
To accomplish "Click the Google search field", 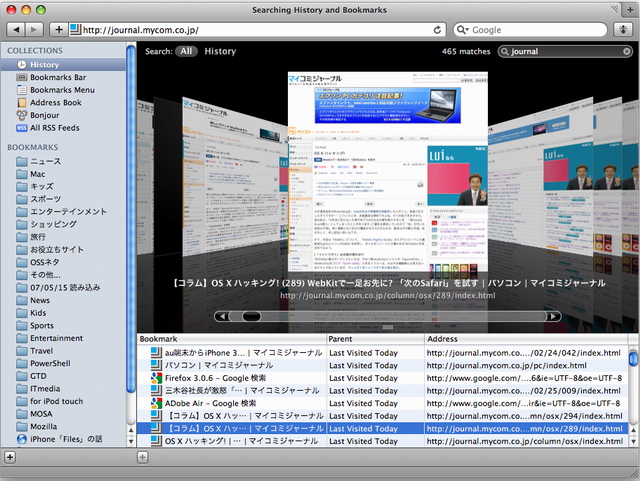I will tap(531, 30).
